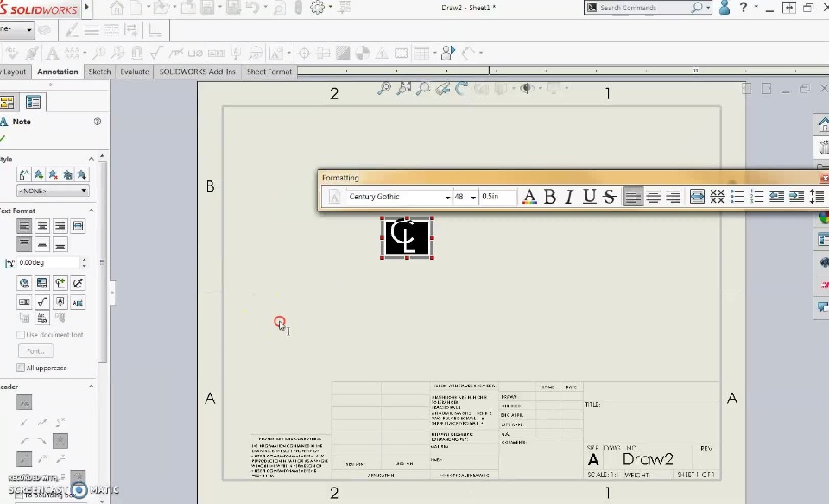829x504 pixels.
Task: Enable Use document font checkbox
Action: pyautogui.click(x=21, y=335)
